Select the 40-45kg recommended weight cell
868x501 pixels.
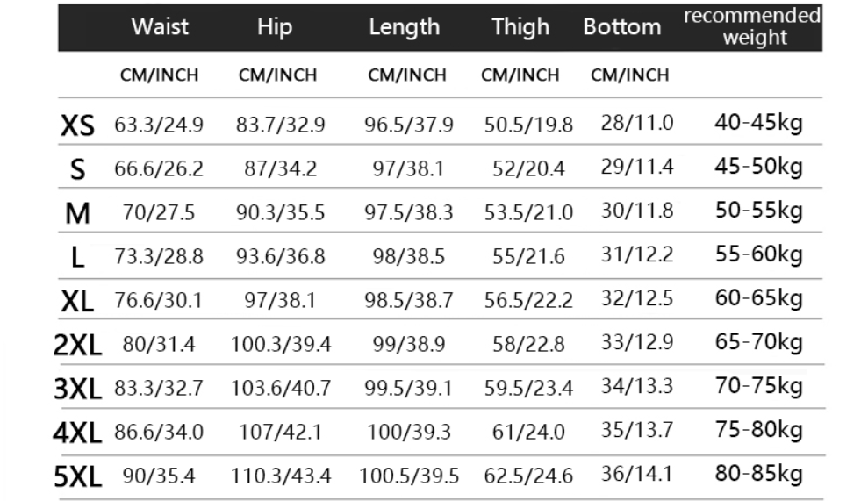click(x=758, y=123)
